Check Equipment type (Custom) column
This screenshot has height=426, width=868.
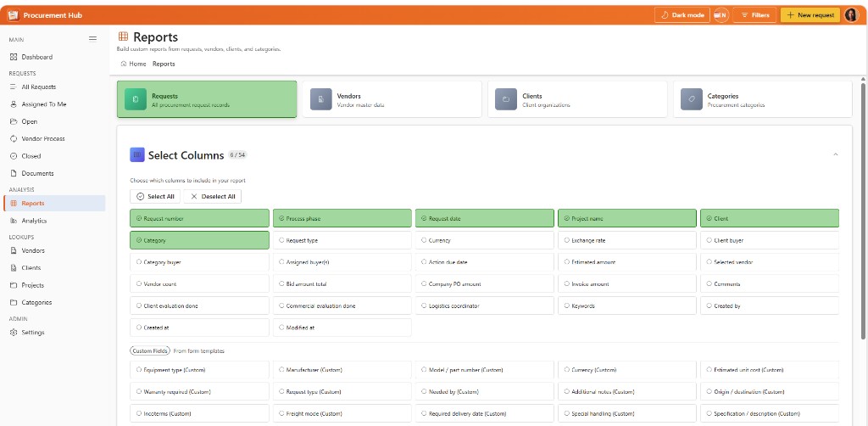(200, 370)
